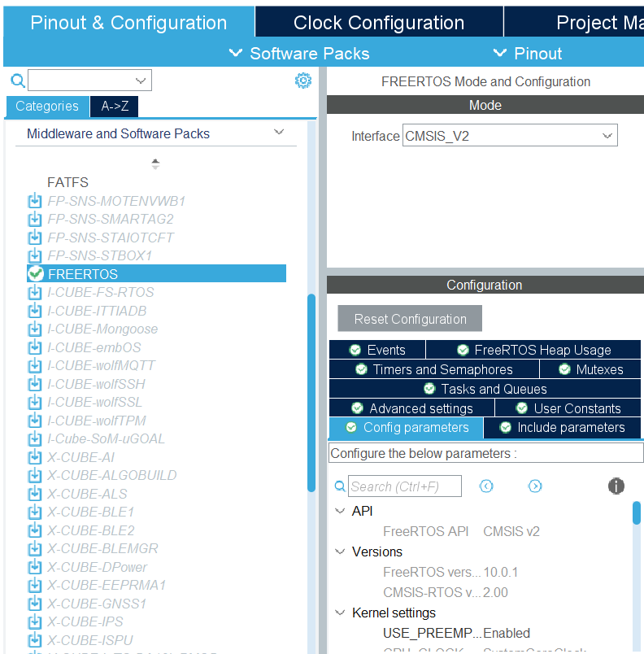Click the magnifier icon beside category search box
This screenshot has width=644, height=654.
point(18,80)
